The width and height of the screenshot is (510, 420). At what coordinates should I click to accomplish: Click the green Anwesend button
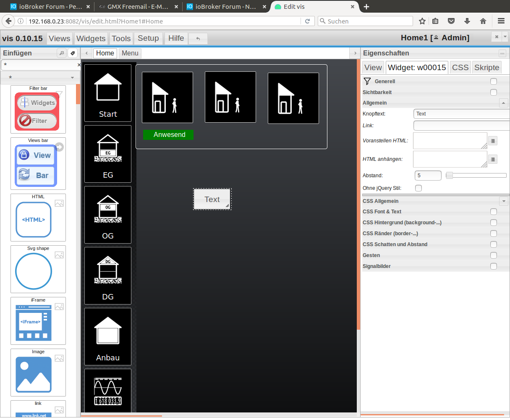click(169, 135)
